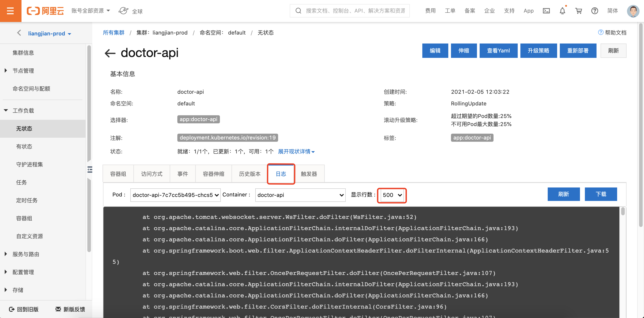The width and height of the screenshot is (644, 318).
Task: Click the 查看Yaml button
Action: pyautogui.click(x=498, y=51)
